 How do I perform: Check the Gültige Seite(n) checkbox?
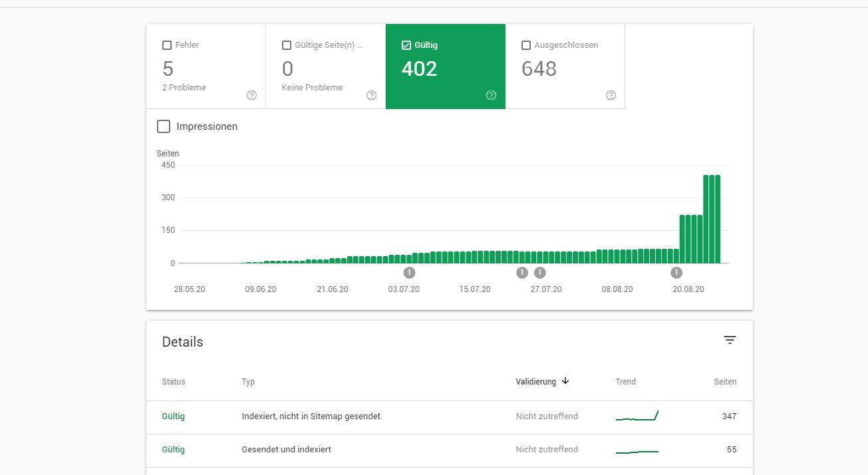click(287, 45)
